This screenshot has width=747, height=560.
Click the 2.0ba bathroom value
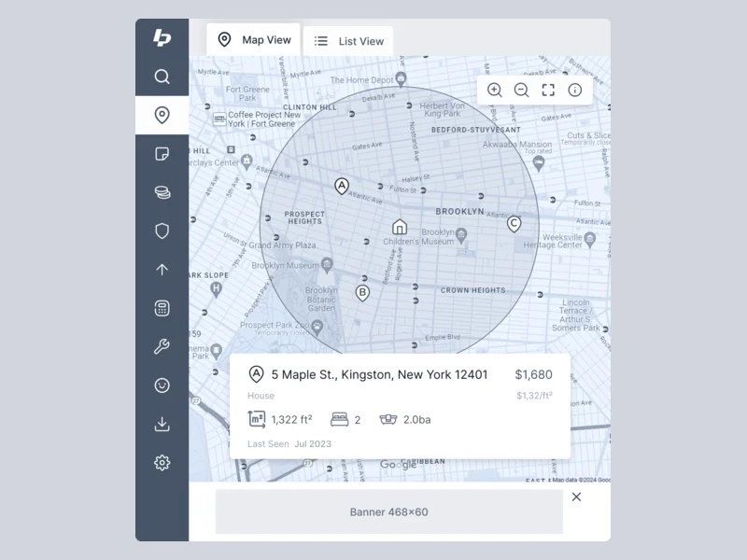tap(416, 419)
